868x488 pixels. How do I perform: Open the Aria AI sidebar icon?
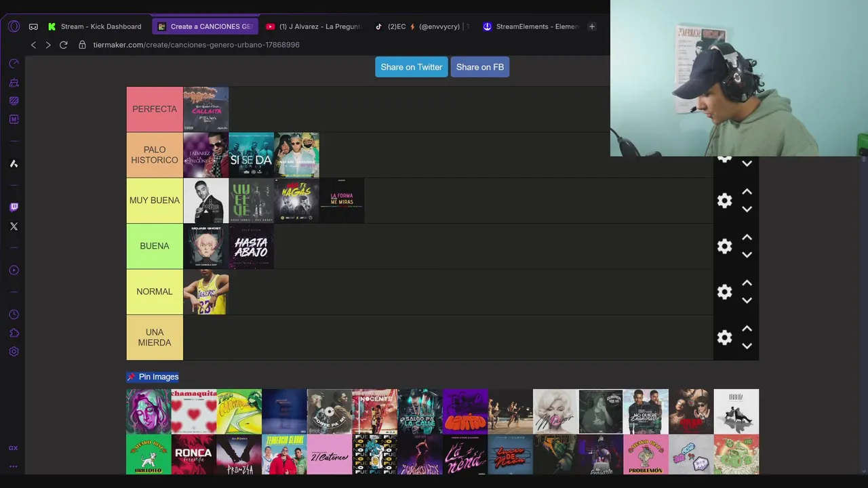[14, 163]
